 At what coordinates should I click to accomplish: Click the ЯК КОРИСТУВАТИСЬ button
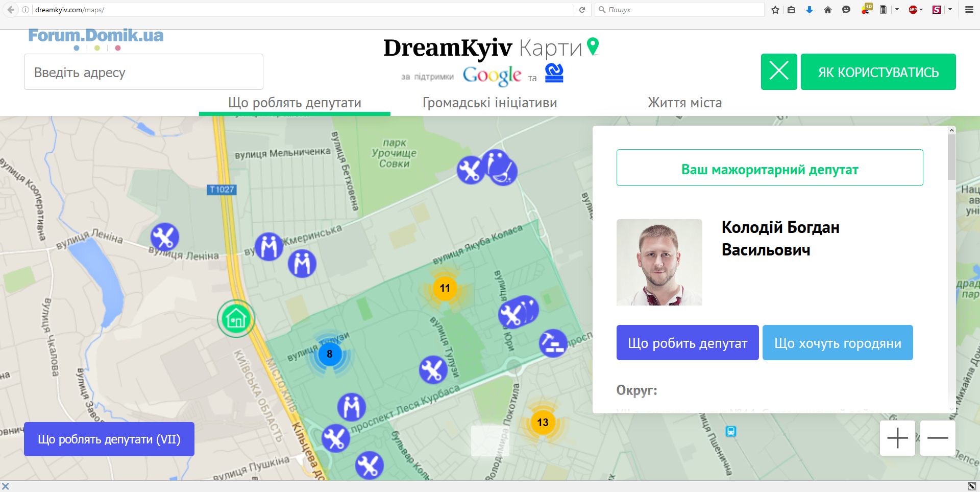pos(878,72)
